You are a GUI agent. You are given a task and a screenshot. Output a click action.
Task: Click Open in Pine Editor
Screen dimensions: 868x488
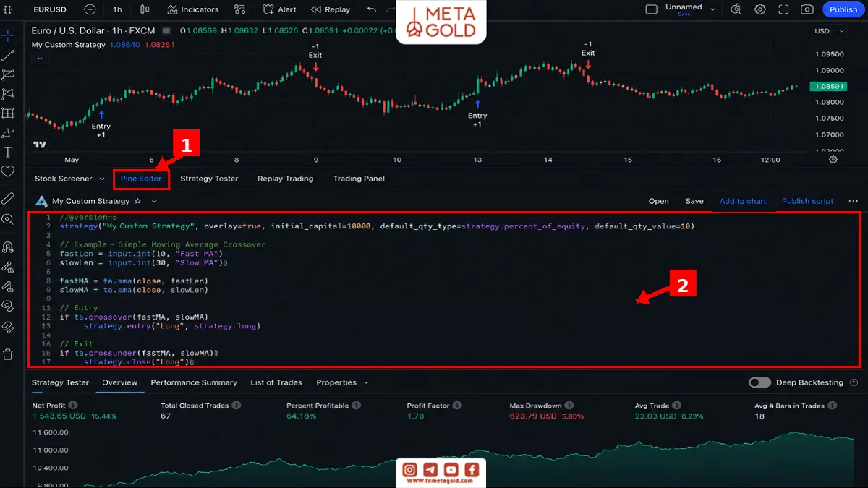tap(658, 201)
